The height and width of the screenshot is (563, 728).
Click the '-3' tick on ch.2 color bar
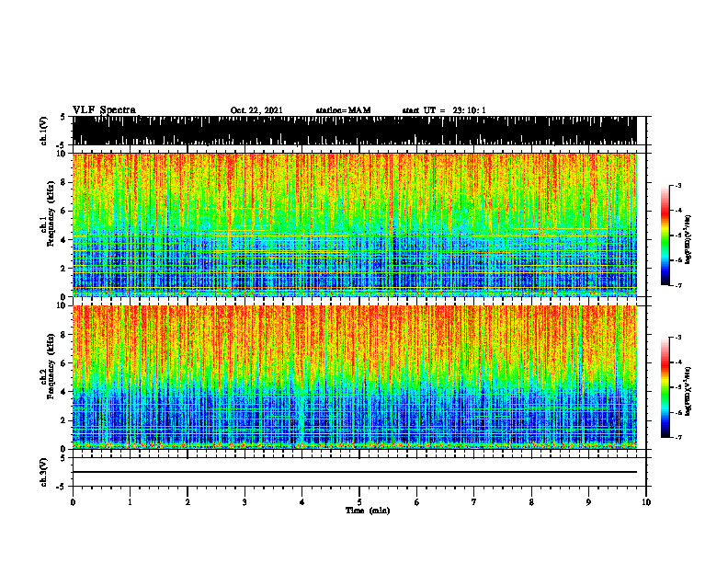point(678,338)
